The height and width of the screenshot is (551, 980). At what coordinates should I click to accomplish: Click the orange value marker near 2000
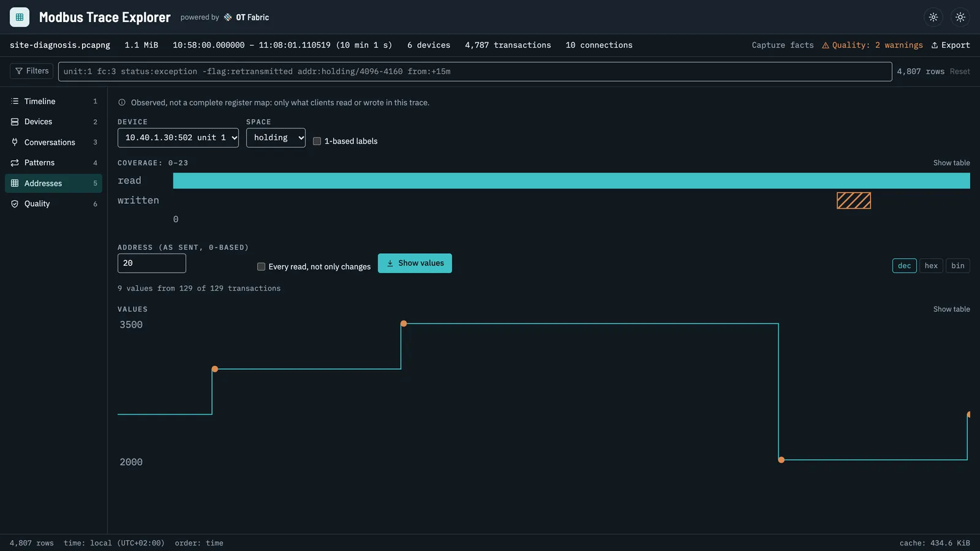(781, 460)
